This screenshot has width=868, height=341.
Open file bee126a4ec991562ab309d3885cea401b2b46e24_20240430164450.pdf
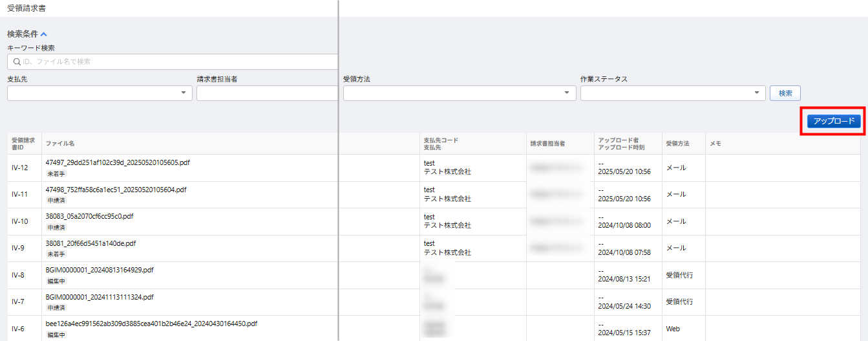[151, 324]
